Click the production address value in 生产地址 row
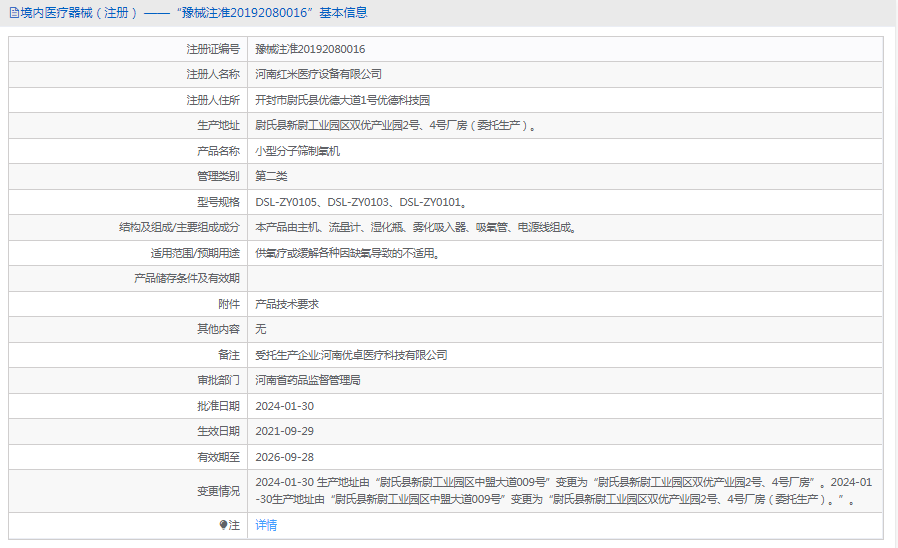The width and height of the screenshot is (898, 548). [x=397, y=126]
